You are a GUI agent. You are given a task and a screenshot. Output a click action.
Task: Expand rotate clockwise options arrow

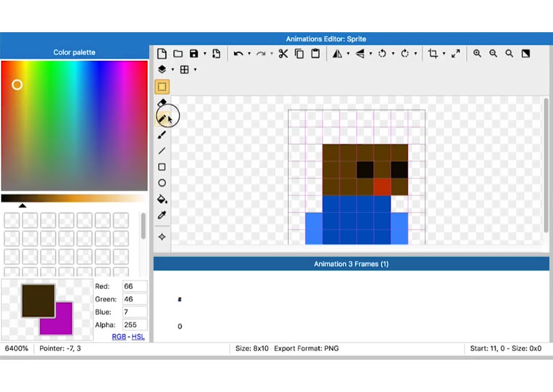[x=415, y=54]
